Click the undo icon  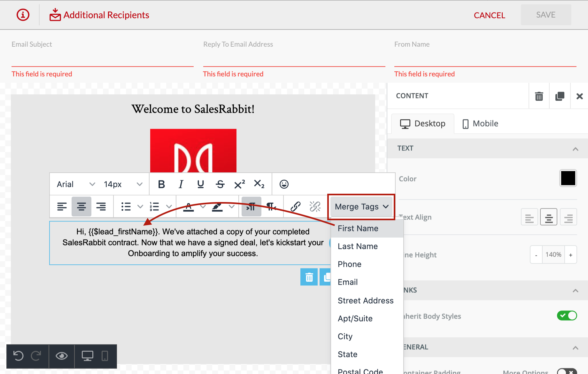pos(18,356)
